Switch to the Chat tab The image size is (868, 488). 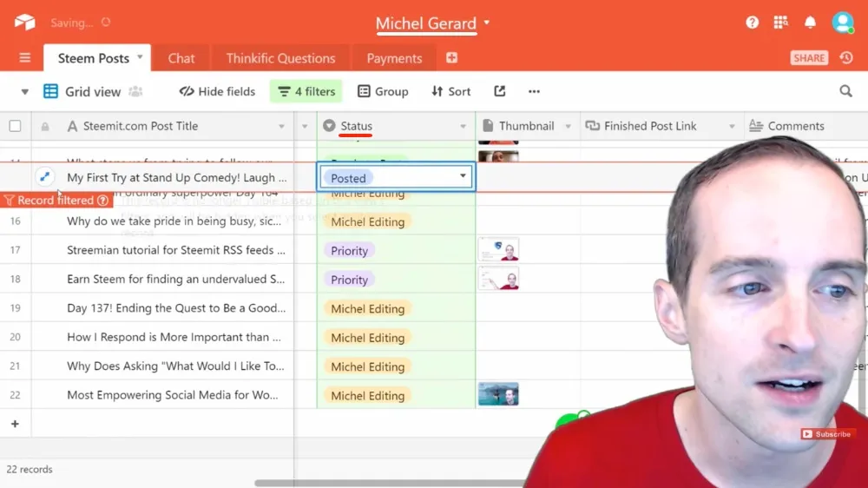point(181,58)
